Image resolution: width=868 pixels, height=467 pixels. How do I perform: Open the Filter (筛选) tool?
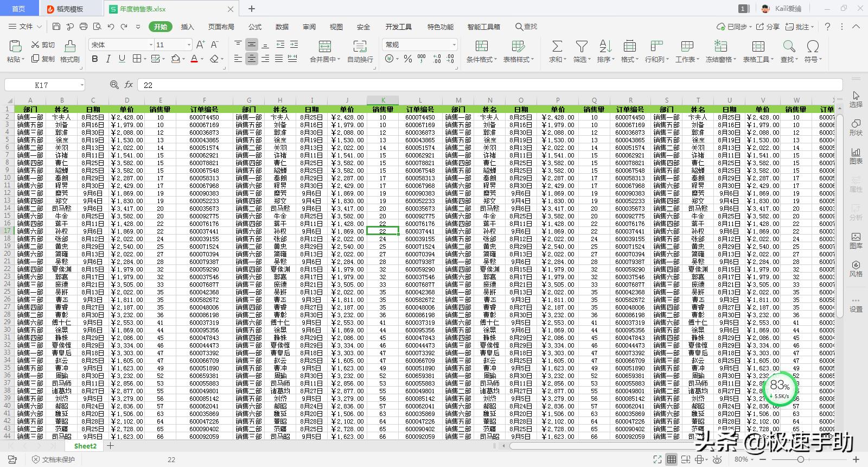[x=582, y=47]
